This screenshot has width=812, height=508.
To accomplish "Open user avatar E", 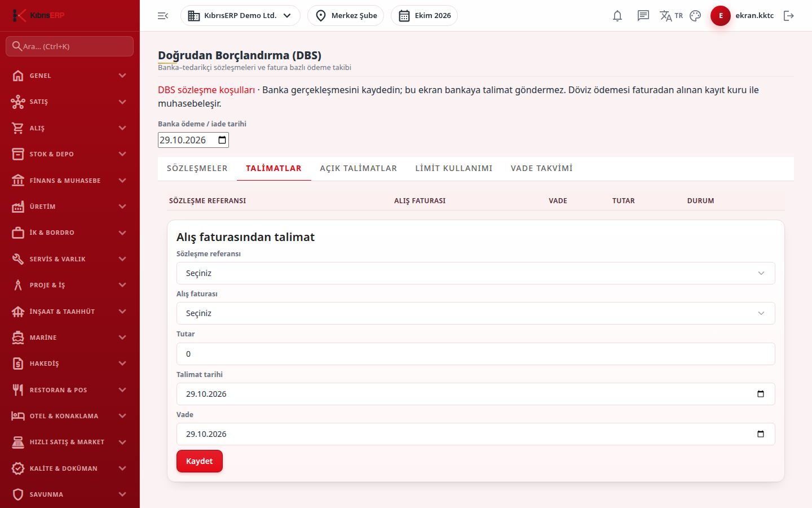I will click(x=721, y=16).
